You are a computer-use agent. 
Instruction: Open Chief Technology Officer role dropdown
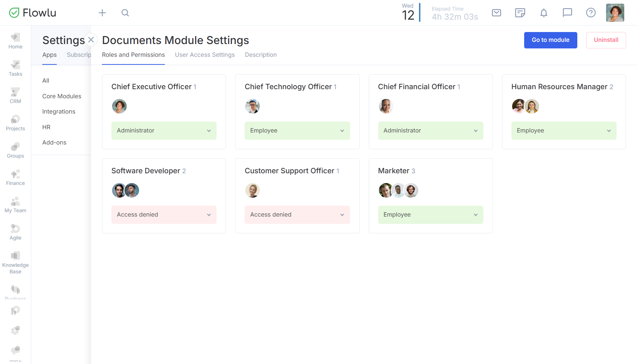point(297,131)
